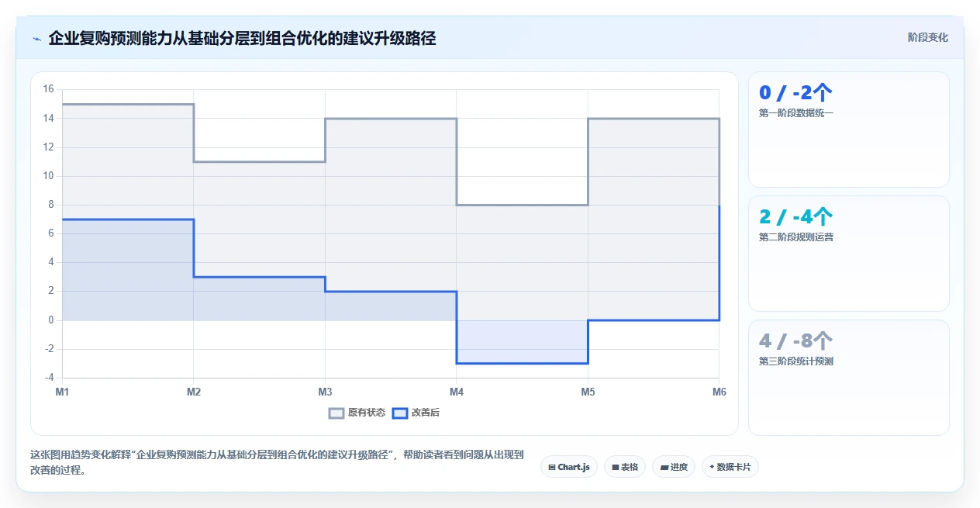Click the 表格 tag icon
Viewport: 980px width, 508px height.
click(x=615, y=467)
